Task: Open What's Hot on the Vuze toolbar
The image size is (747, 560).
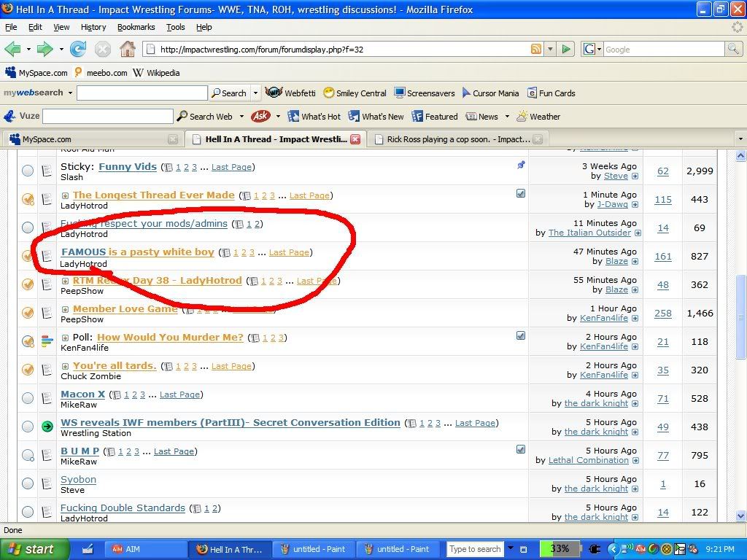Action: (x=314, y=116)
